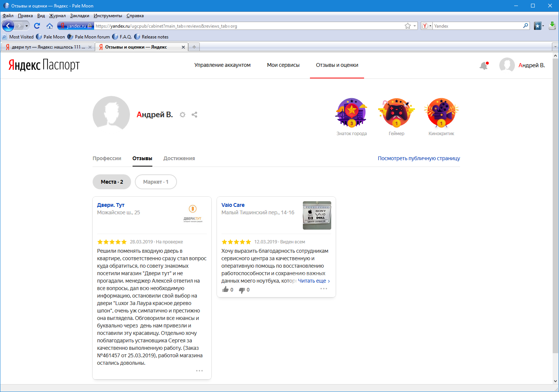The width and height of the screenshot is (559, 392).
Task: Open the Вид menu
Action: point(41,16)
